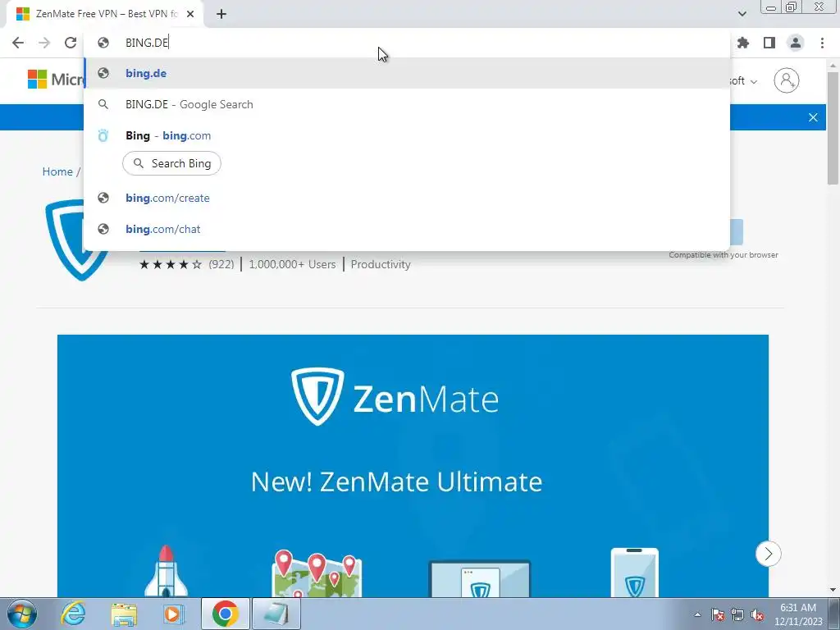
Task: Click the page vertical scrollbar thumb
Action: 833,128
